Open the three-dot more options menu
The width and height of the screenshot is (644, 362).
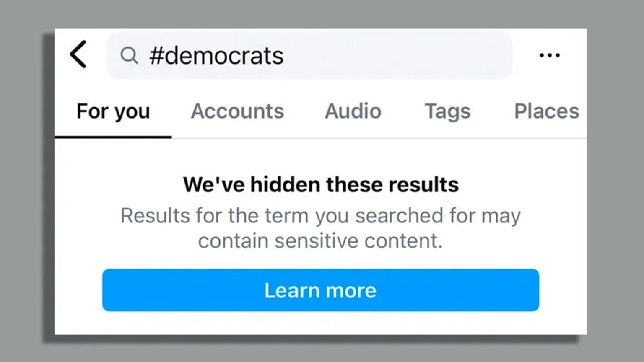(x=549, y=55)
